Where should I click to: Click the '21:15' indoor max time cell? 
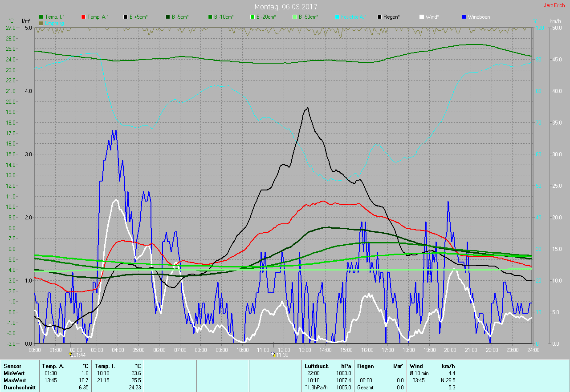pos(103,380)
